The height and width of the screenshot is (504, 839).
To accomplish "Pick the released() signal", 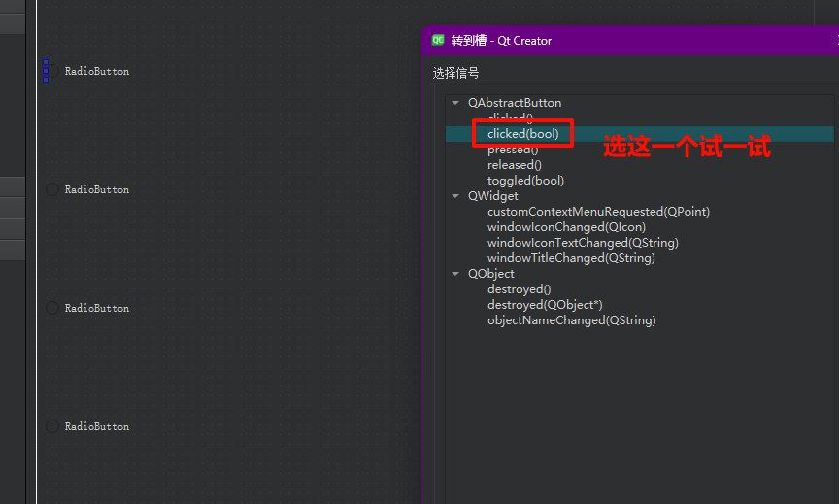I will 514,165.
